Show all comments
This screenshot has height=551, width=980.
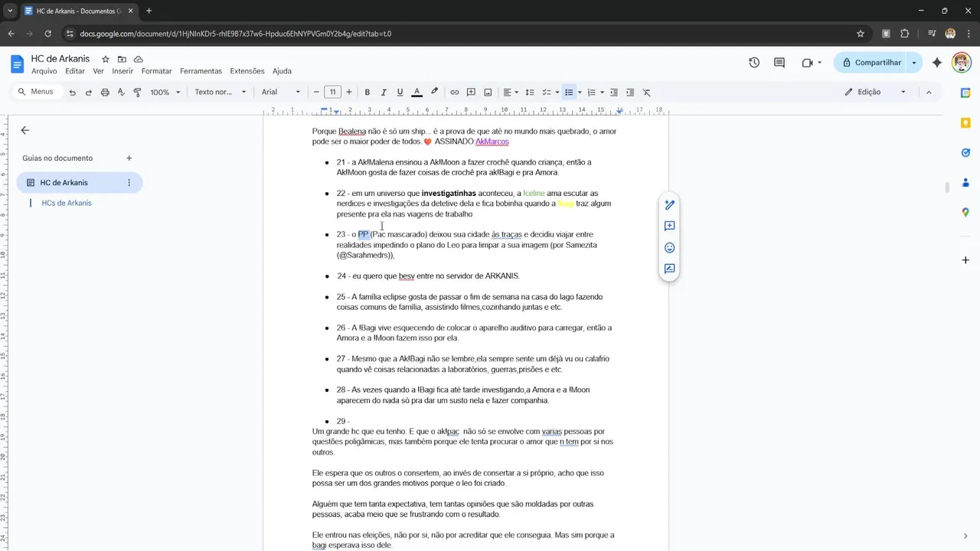779,63
